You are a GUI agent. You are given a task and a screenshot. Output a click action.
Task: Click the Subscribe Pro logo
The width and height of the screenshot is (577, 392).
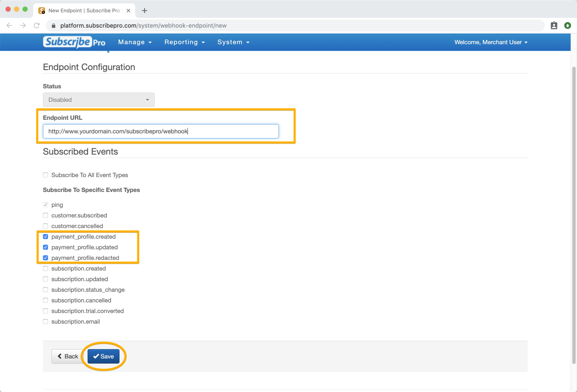(74, 42)
